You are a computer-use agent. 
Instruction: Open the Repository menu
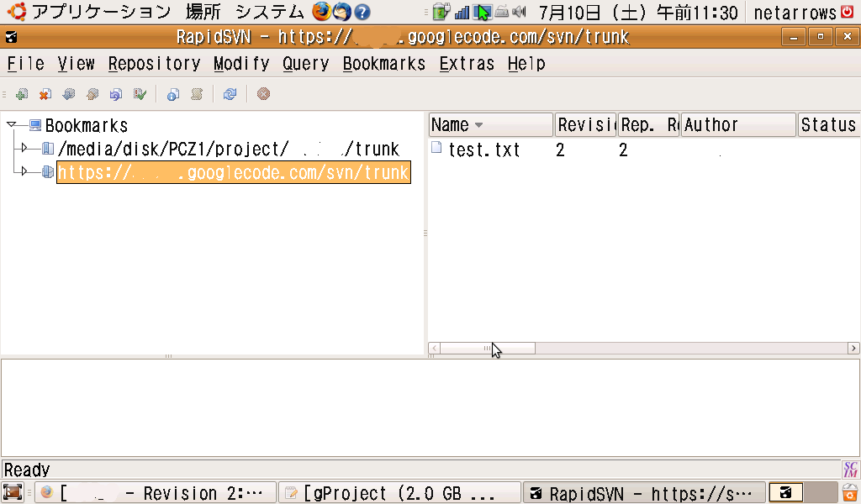(155, 64)
